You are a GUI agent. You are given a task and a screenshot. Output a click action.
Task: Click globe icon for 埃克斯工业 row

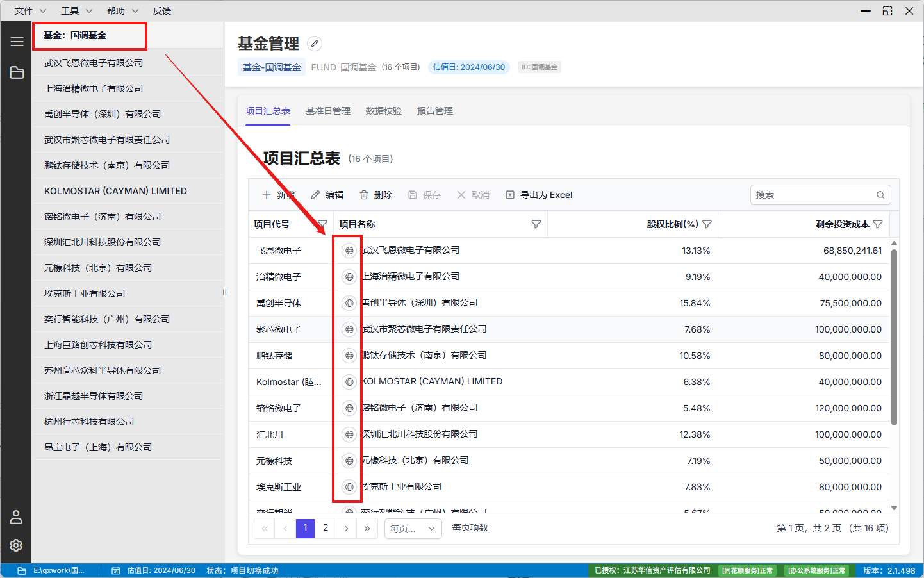pos(349,487)
